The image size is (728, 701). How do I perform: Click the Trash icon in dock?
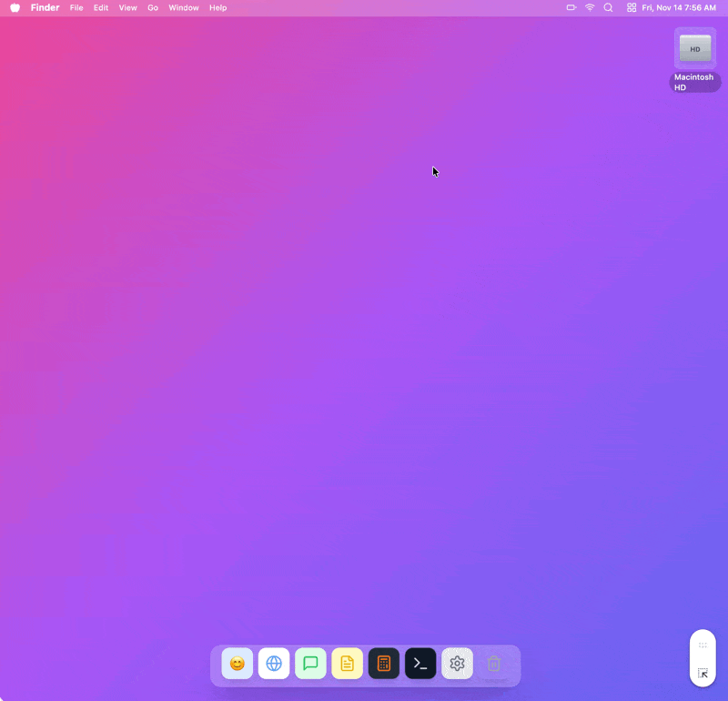(x=494, y=664)
